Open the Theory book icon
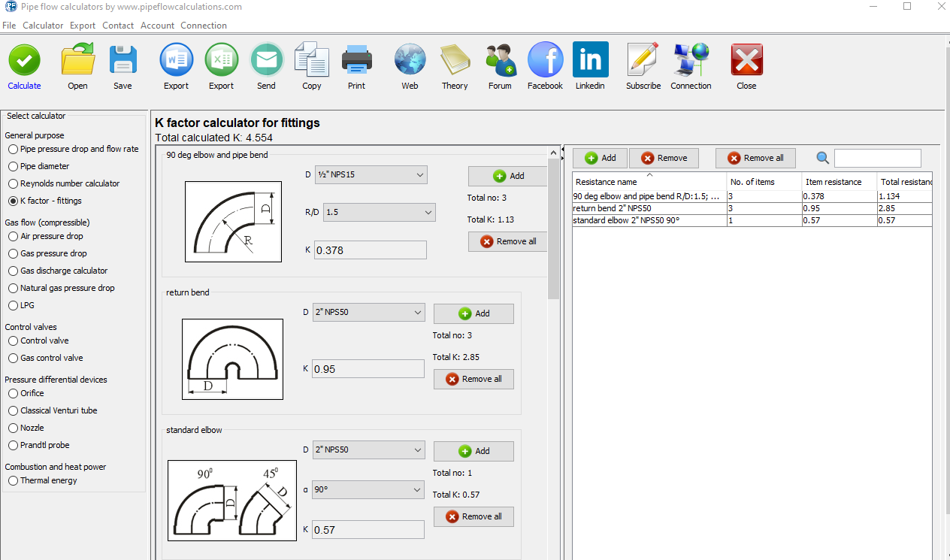Screen dimensions: 950x560 tap(454, 60)
